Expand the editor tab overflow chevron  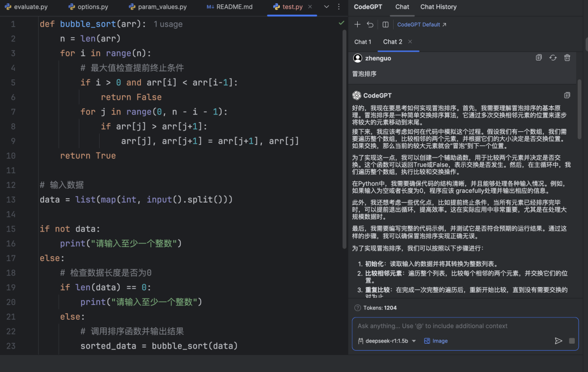(327, 8)
